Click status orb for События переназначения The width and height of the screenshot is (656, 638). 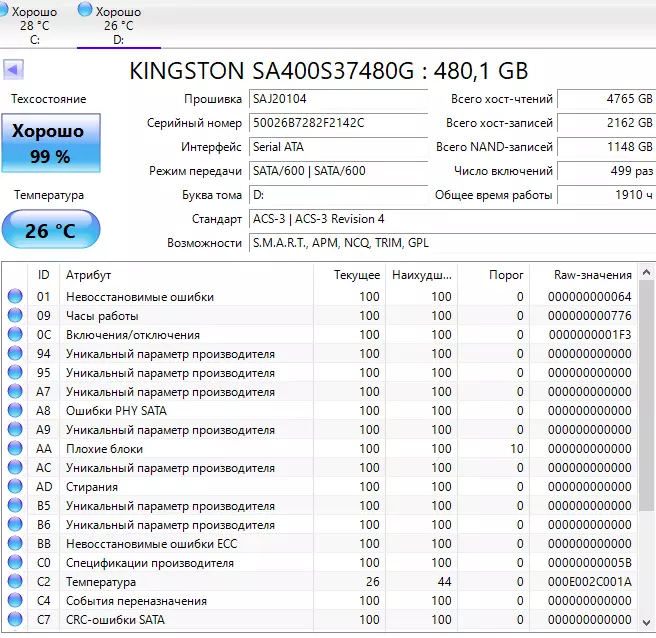[x=15, y=601]
